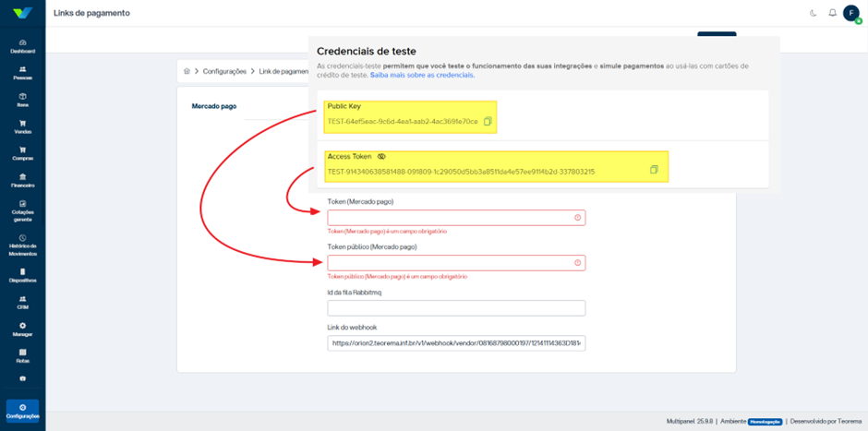Open Rotas from the sidebar
Screen dimensions: 868x431
(23, 356)
